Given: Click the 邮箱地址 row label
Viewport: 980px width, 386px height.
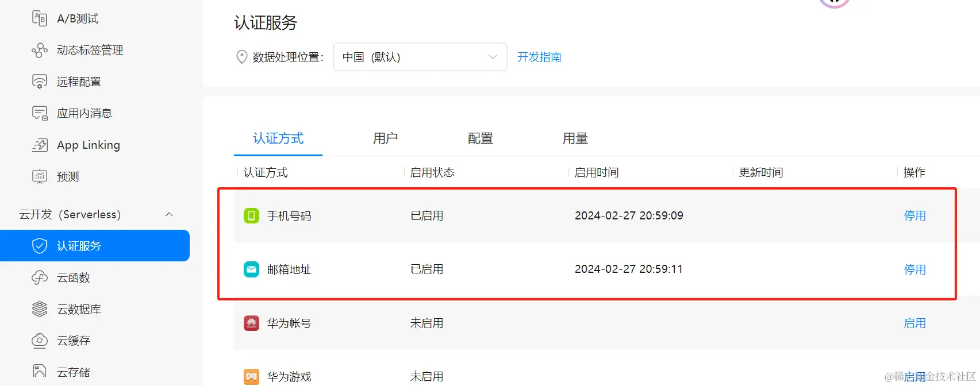Looking at the screenshot, I should tap(289, 269).
